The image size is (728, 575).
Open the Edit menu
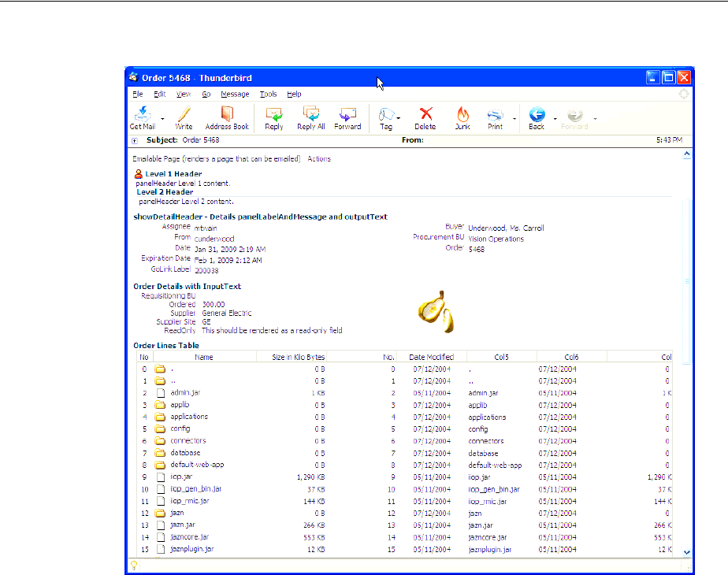pyautogui.click(x=160, y=94)
